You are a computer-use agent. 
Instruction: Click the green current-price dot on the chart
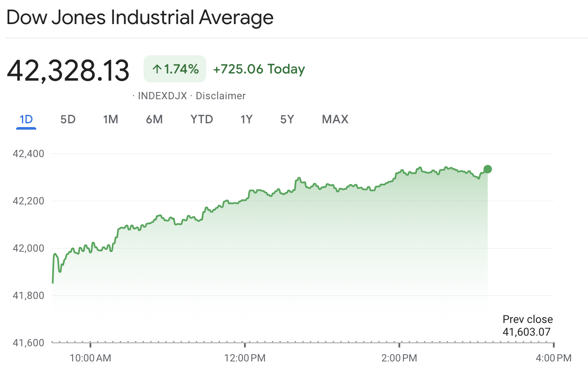[x=487, y=169]
